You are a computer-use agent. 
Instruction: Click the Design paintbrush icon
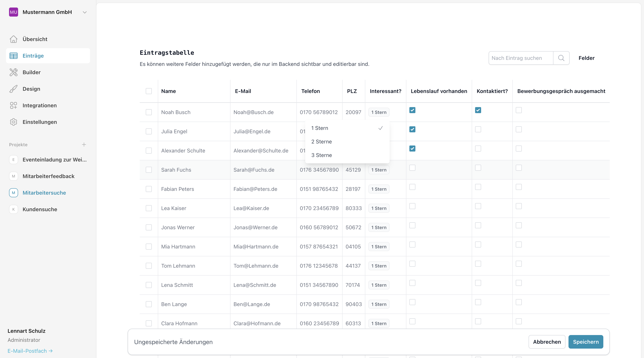pyautogui.click(x=14, y=89)
